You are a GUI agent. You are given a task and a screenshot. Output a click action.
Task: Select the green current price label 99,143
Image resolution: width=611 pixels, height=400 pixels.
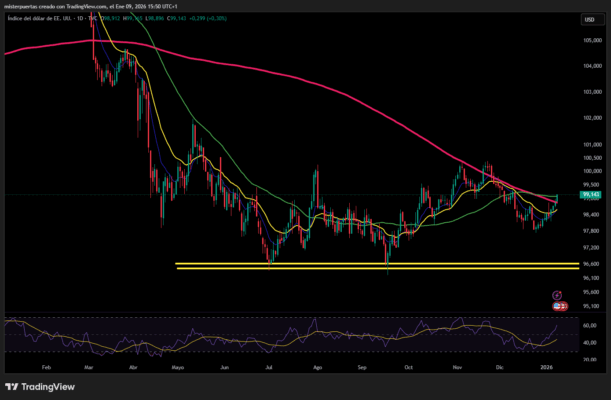coord(561,196)
